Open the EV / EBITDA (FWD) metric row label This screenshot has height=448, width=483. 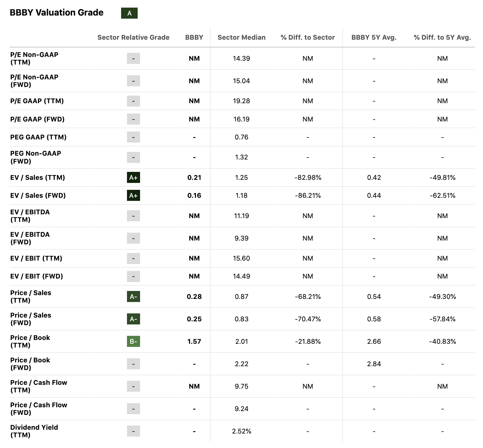(x=30, y=238)
